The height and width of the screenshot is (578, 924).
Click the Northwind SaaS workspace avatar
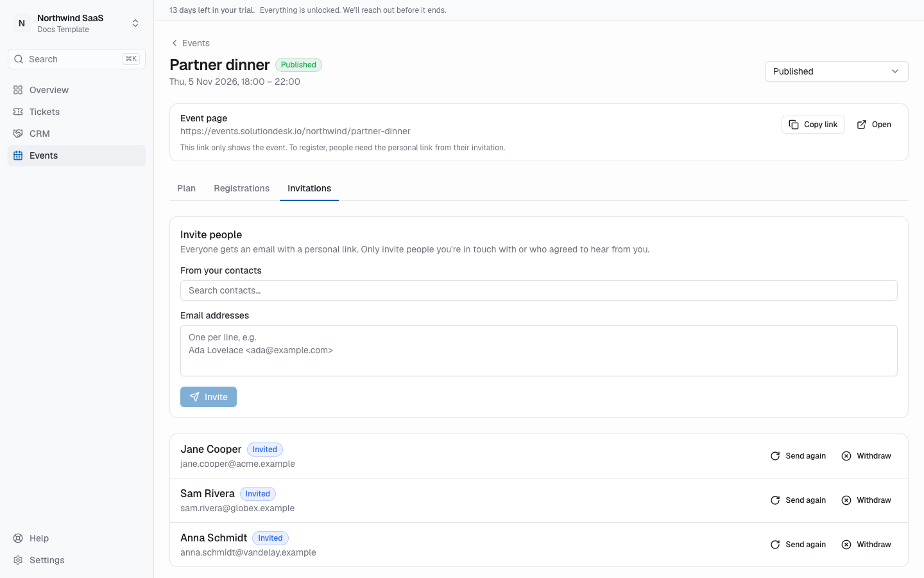point(22,23)
